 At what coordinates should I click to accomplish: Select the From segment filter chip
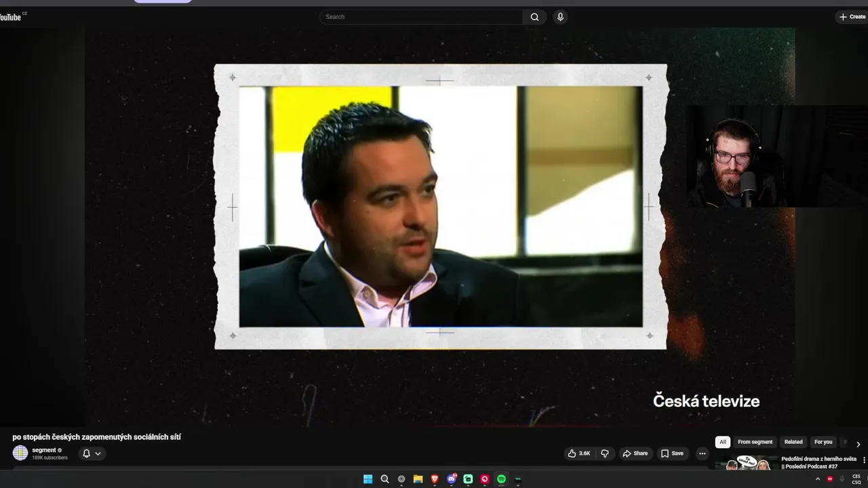pyautogui.click(x=755, y=442)
